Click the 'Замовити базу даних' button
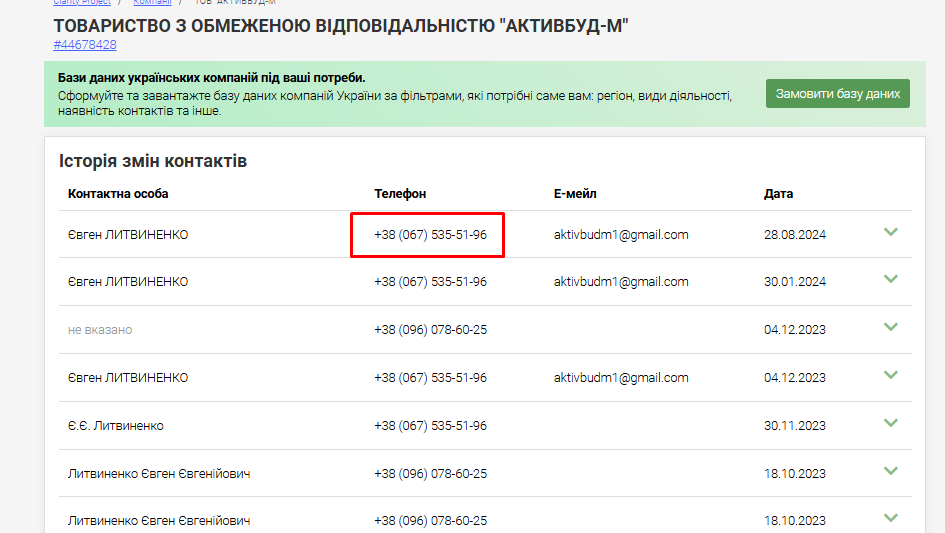 coord(837,94)
